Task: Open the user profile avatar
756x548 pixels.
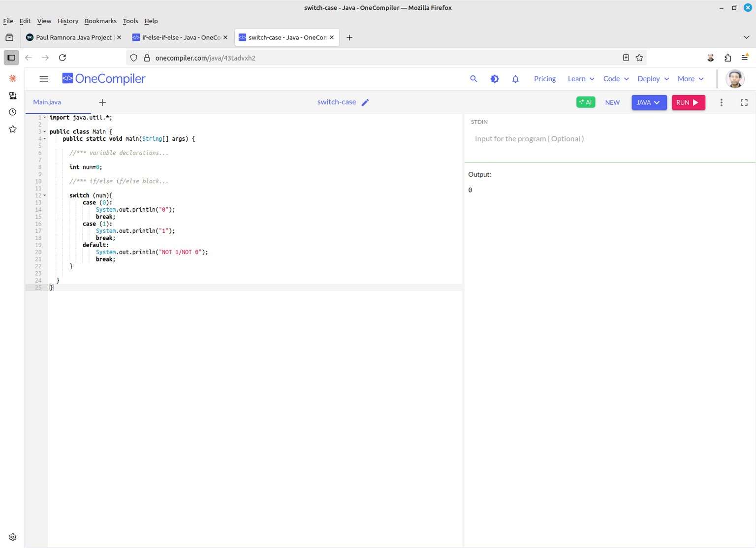Action: pyautogui.click(x=735, y=79)
